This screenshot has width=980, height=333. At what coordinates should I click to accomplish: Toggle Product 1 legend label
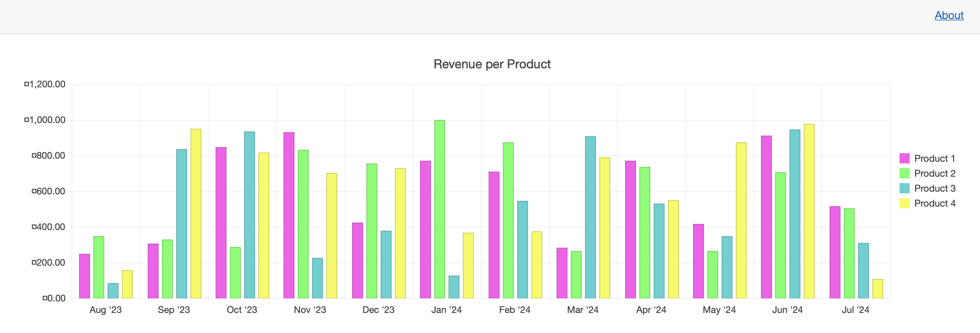click(x=934, y=158)
